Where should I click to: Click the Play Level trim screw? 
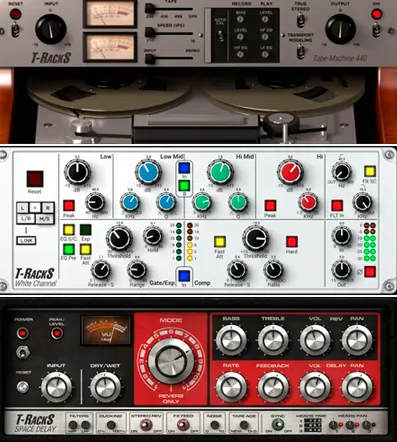[x=265, y=19]
